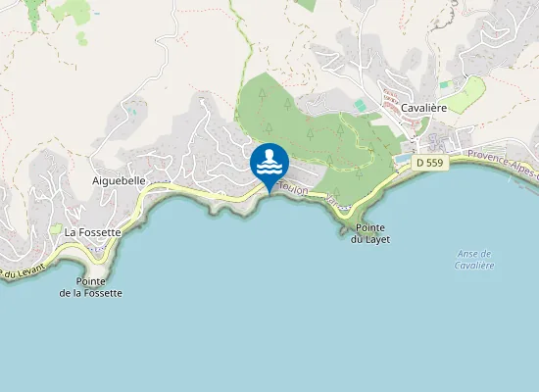Click the green woodland strip at top-left
Screen dimensions: 539x392
pos(34,14)
